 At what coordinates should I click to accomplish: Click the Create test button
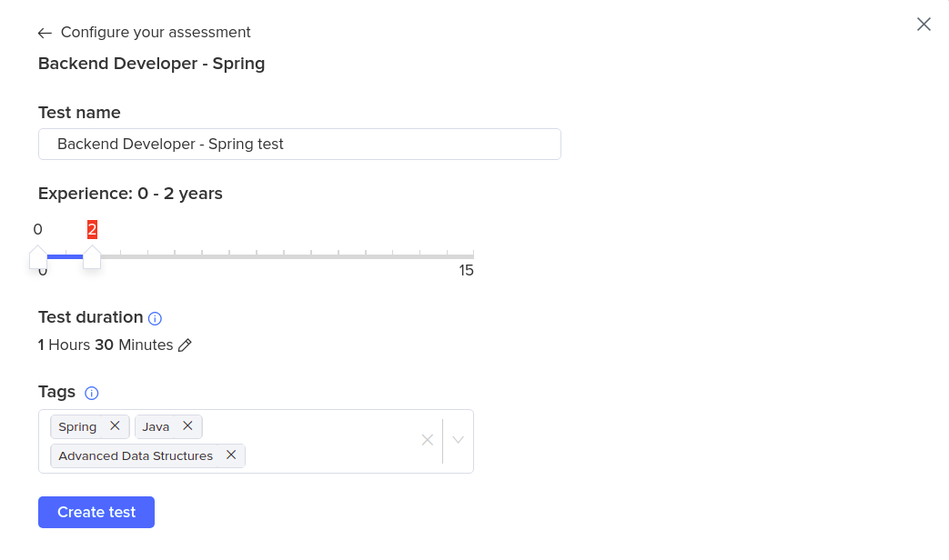click(96, 512)
